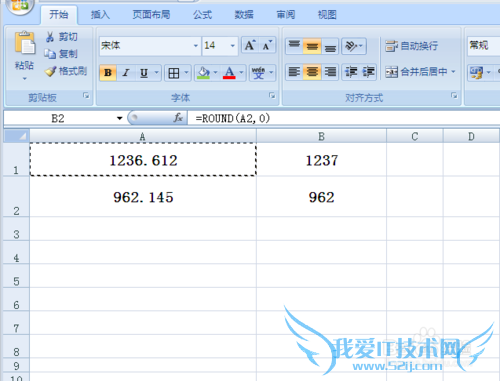The height and width of the screenshot is (381, 500).
Task: Click Select All corner button
Action: click(x=16, y=136)
